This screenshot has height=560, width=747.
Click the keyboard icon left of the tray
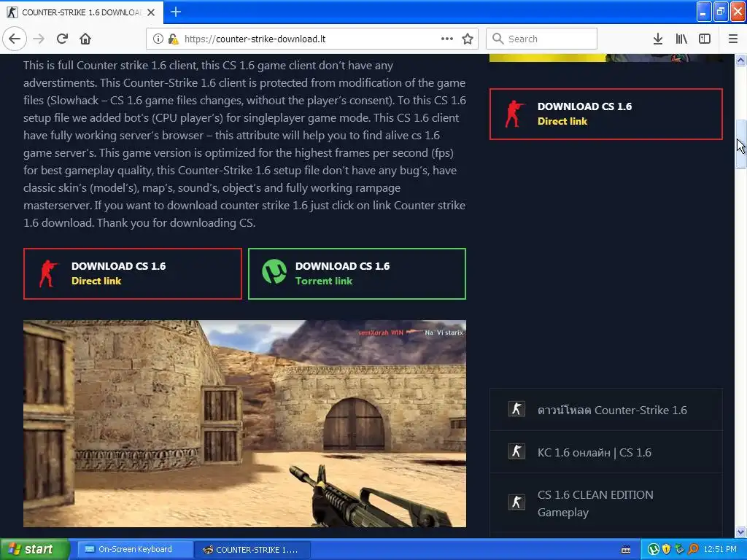point(626,550)
